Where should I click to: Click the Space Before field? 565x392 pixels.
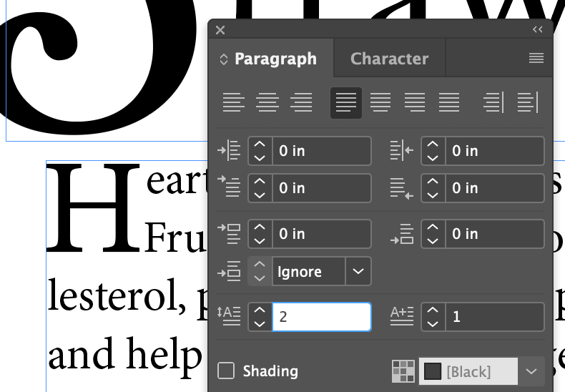tap(321, 234)
